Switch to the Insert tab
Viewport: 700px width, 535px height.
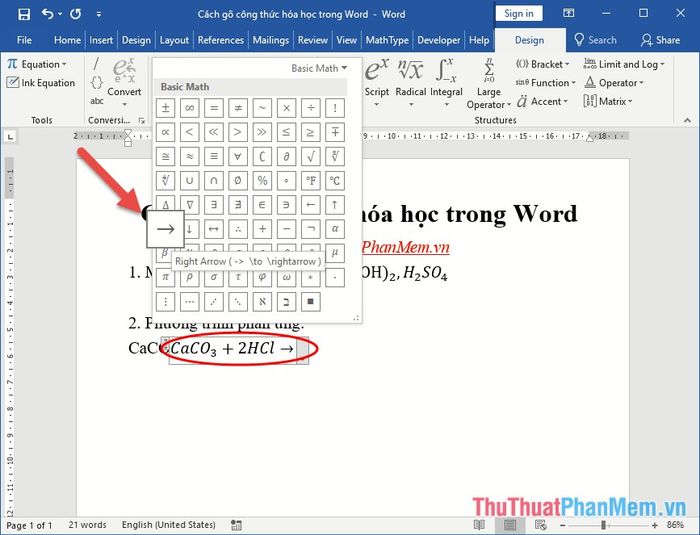pyautogui.click(x=101, y=40)
